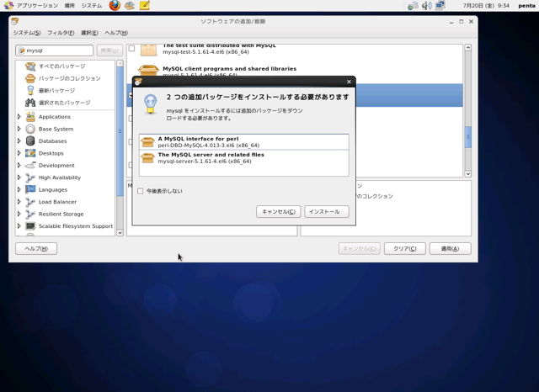Click the クリア(C) button
The height and width of the screenshot is (392, 539).
(x=405, y=248)
